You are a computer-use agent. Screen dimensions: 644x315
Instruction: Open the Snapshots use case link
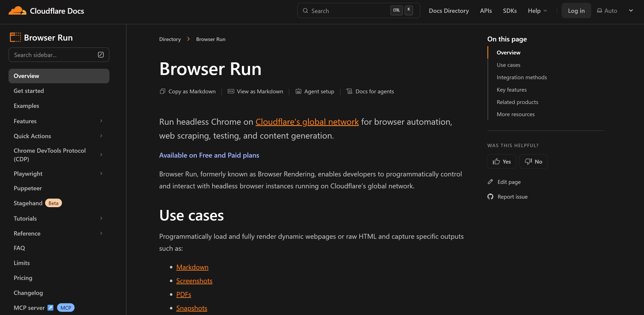tap(192, 308)
